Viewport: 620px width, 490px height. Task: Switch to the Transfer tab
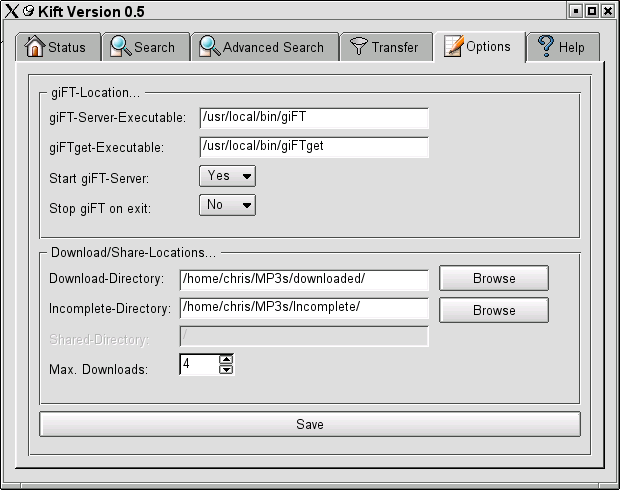[385, 47]
